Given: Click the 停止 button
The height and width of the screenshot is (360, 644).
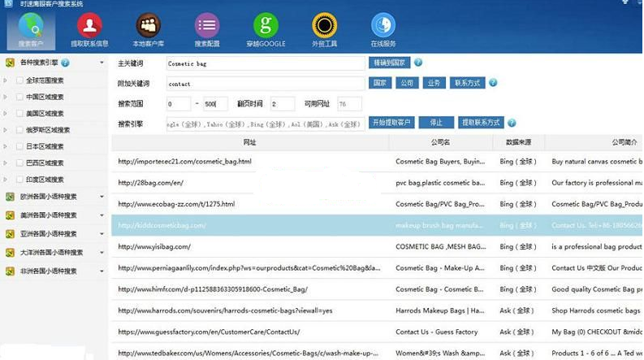Looking at the screenshot, I should pyautogui.click(x=436, y=123).
